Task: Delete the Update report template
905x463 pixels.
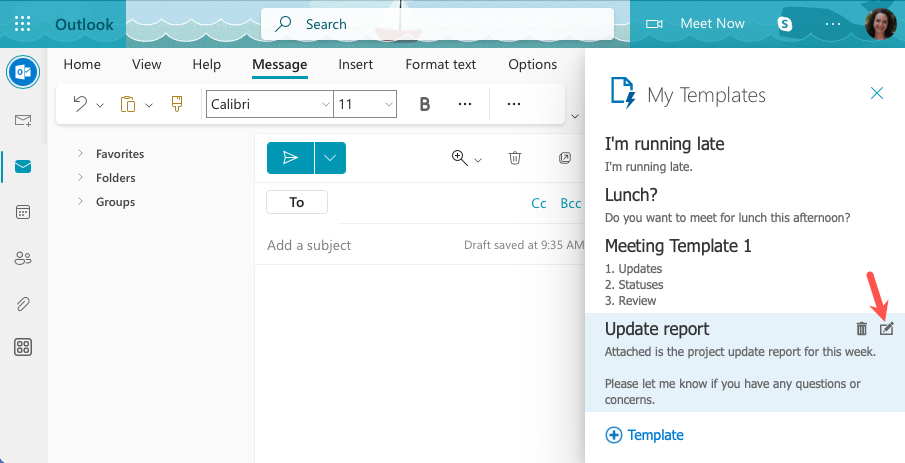Action: tap(862, 329)
